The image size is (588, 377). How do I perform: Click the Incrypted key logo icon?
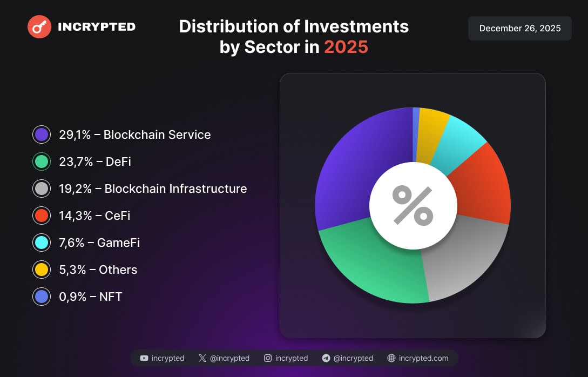pyautogui.click(x=39, y=26)
